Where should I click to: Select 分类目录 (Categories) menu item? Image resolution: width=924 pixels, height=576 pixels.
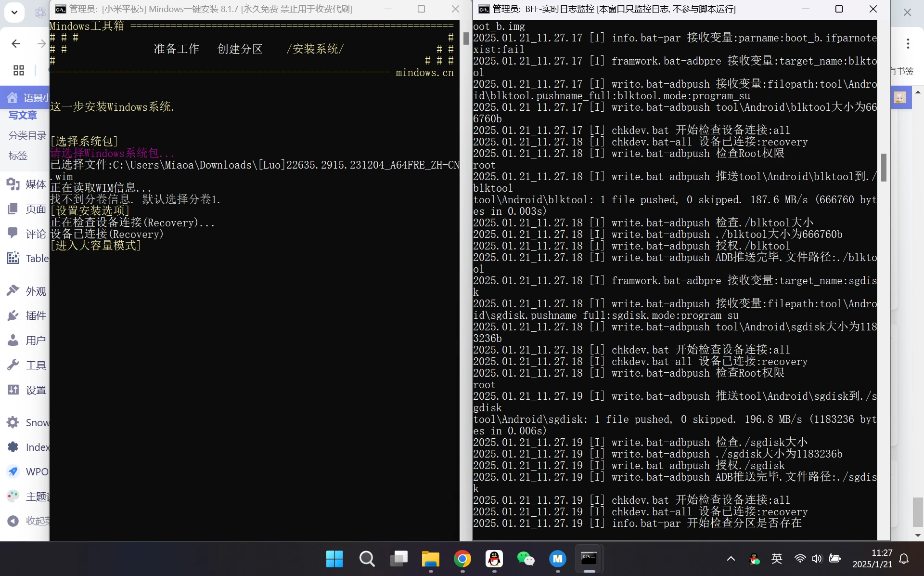26,135
